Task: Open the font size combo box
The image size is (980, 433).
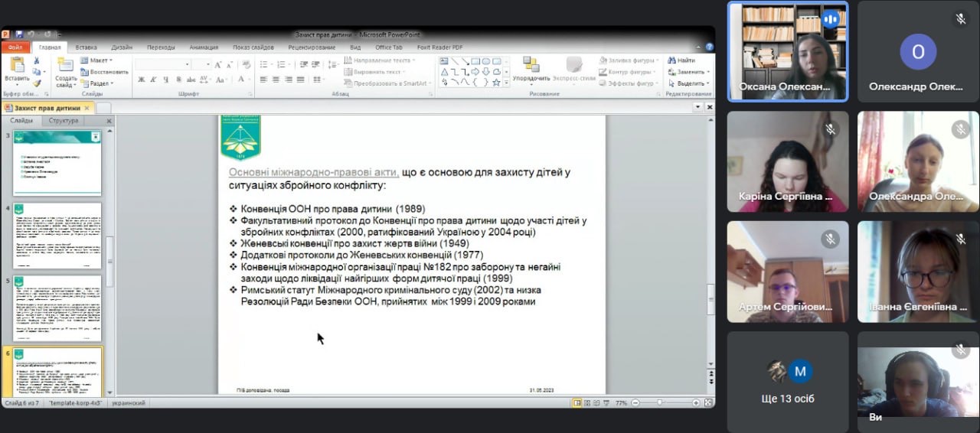Action: coord(201,65)
